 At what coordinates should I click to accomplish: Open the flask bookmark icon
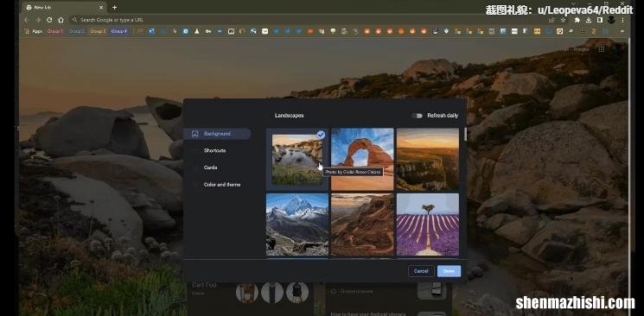[197, 31]
